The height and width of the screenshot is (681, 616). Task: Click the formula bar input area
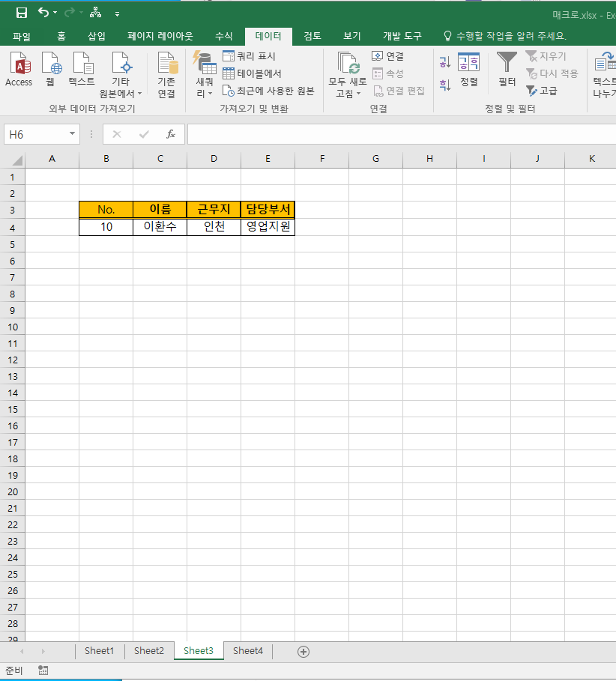tap(402, 134)
